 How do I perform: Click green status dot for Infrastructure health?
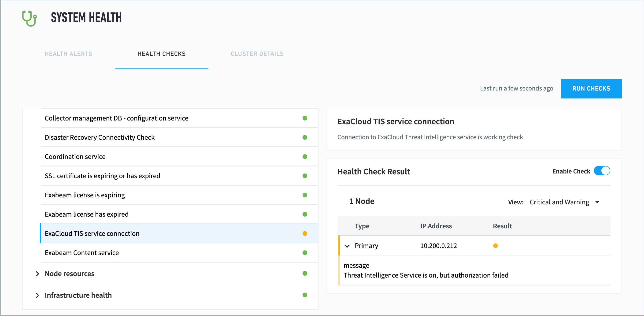coord(305,295)
